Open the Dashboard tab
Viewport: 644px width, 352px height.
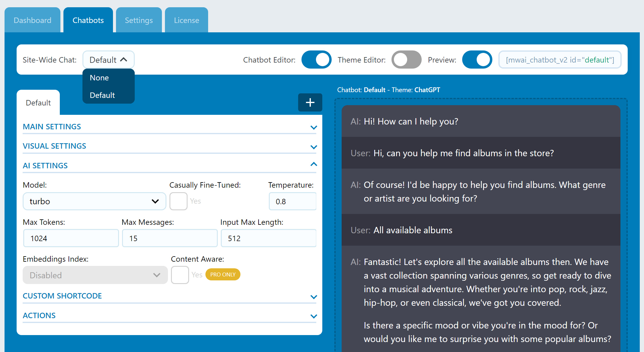coord(32,20)
